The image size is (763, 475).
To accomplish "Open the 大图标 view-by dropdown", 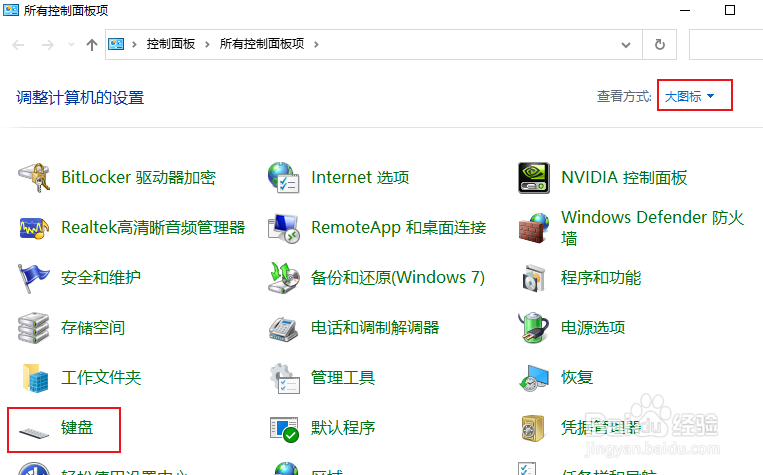I will pyautogui.click(x=690, y=96).
